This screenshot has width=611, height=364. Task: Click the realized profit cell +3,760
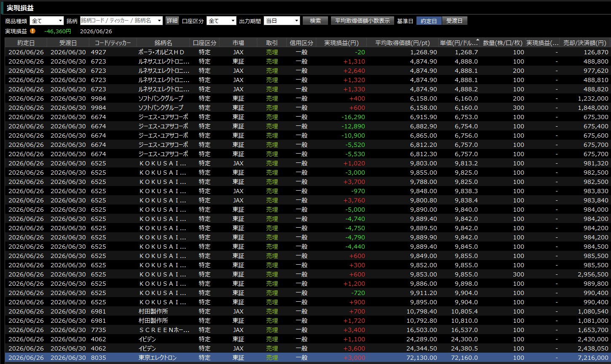pos(354,200)
